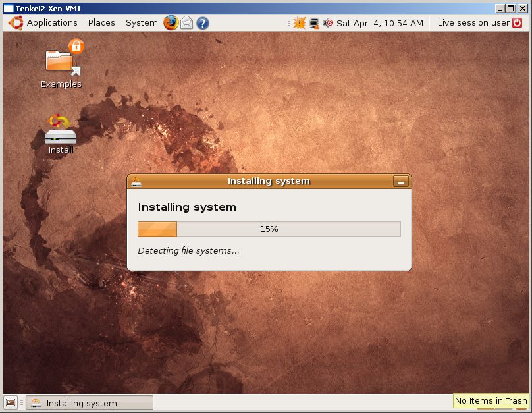Click the update notification starburst icon

[299, 23]
